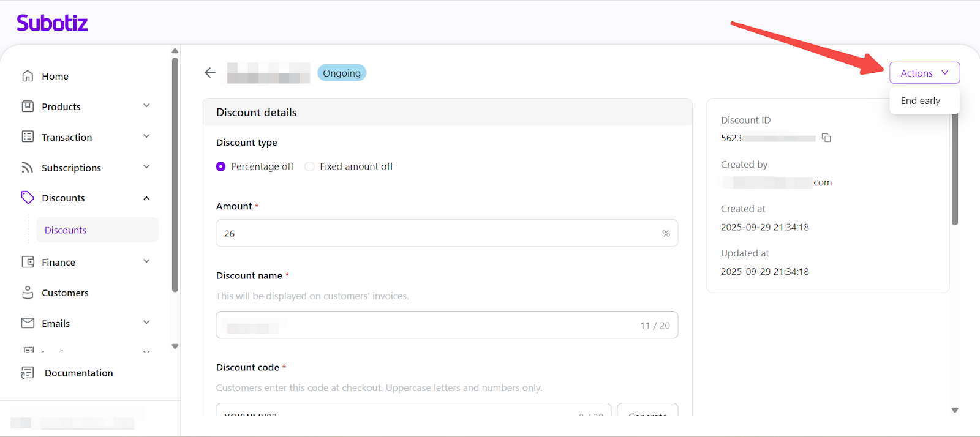This screenshot has height=437, width=980.
Task: Open the Actions dropdown
Action: click(924, 73)
